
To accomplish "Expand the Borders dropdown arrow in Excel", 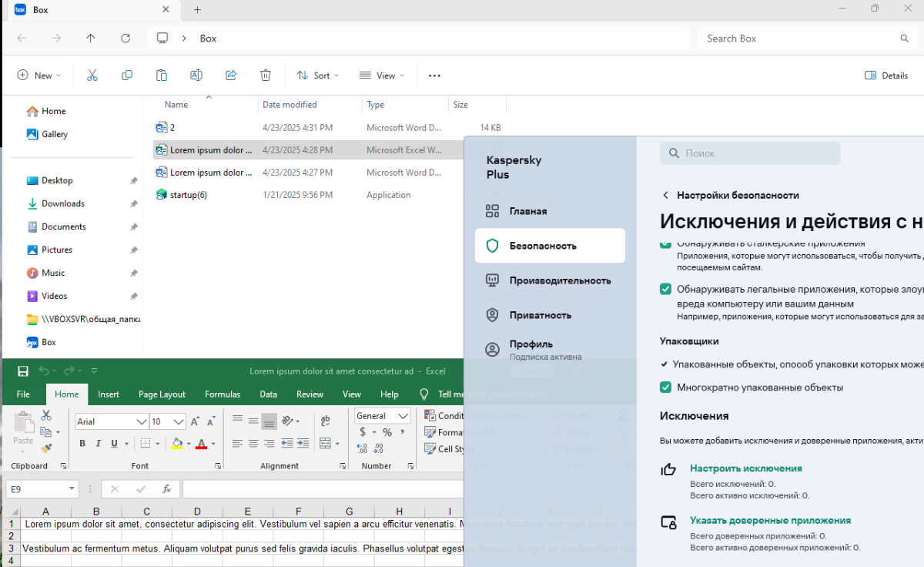I will coord(159,444).
